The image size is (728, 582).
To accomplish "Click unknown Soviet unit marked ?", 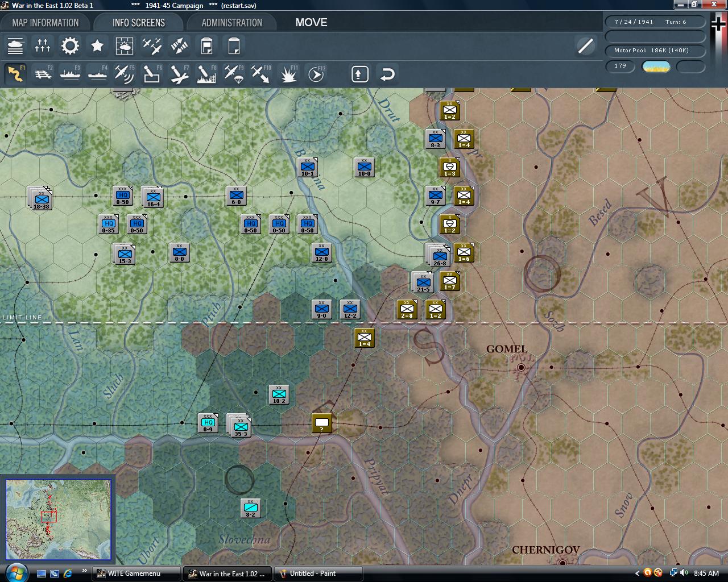I will pyautogui.click(x=322, y=423).
